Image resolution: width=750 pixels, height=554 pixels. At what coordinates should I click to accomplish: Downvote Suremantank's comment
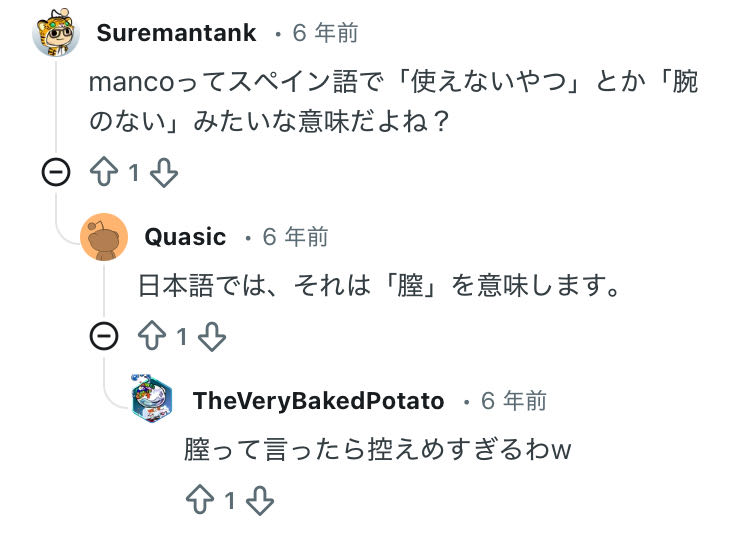(163, 173)
